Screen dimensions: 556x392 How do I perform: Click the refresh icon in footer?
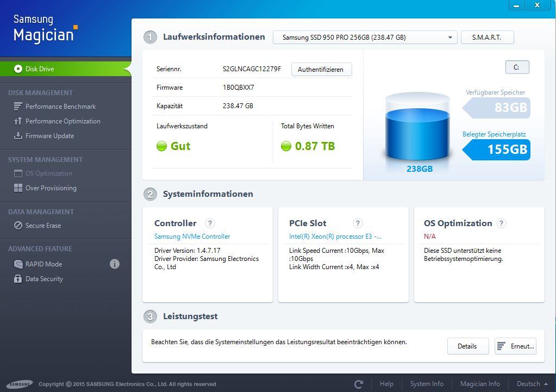click(x=359, y=384)
